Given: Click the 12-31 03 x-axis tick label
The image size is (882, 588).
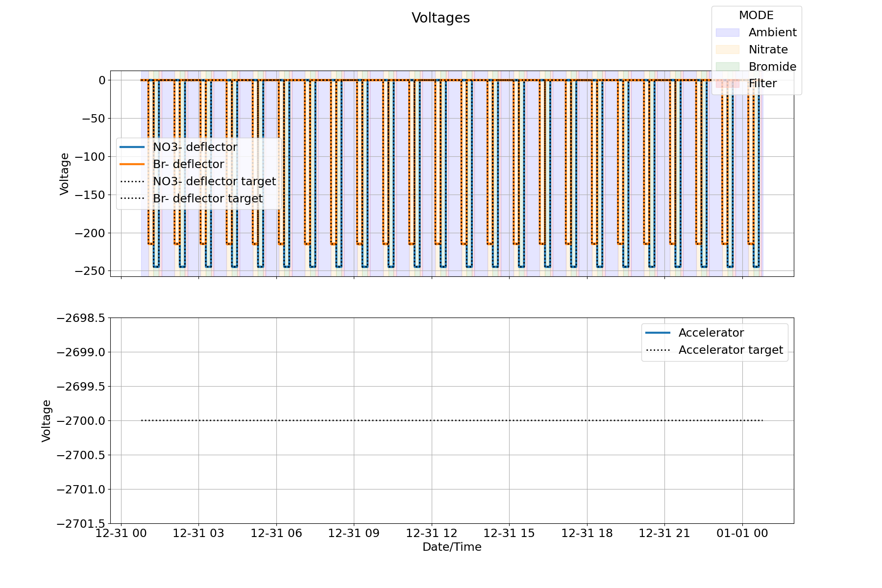Looking at the screenshot, I should click(x=198, y=533).
